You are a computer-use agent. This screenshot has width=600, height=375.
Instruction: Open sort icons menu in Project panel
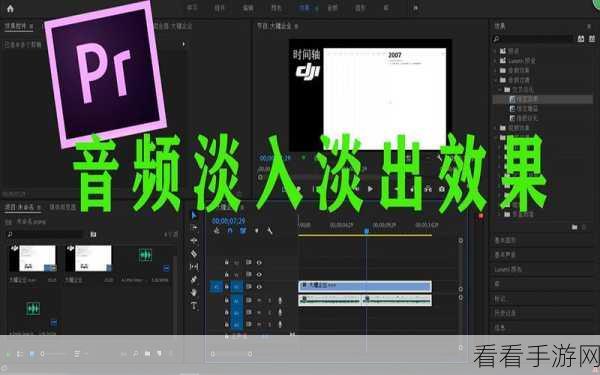(77, 354)
